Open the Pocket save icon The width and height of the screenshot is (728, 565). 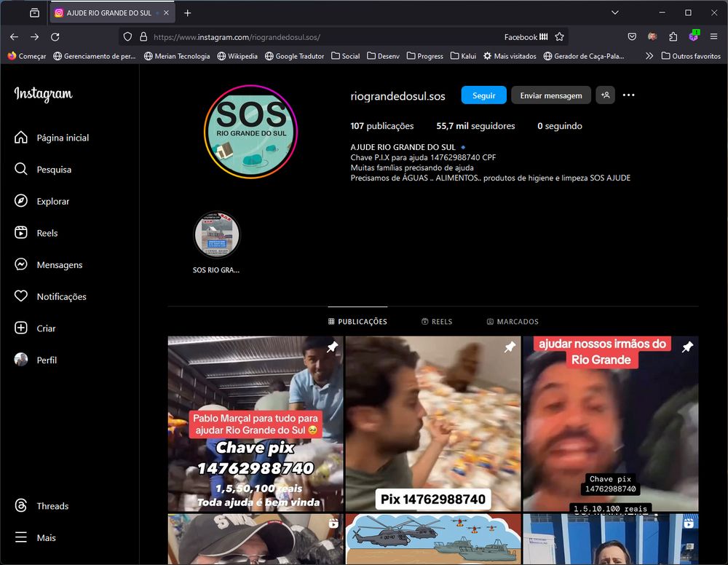(632, 36)
